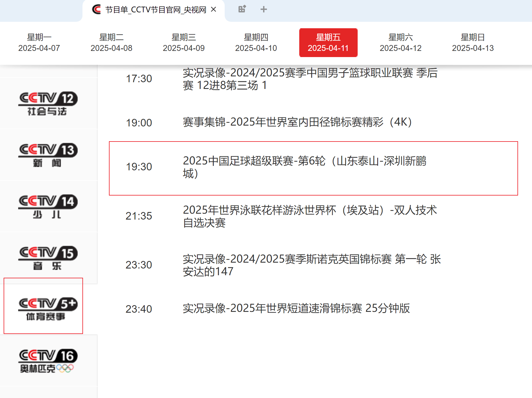
Task: Click the 23:40 time entry
Action: [139, 309]
